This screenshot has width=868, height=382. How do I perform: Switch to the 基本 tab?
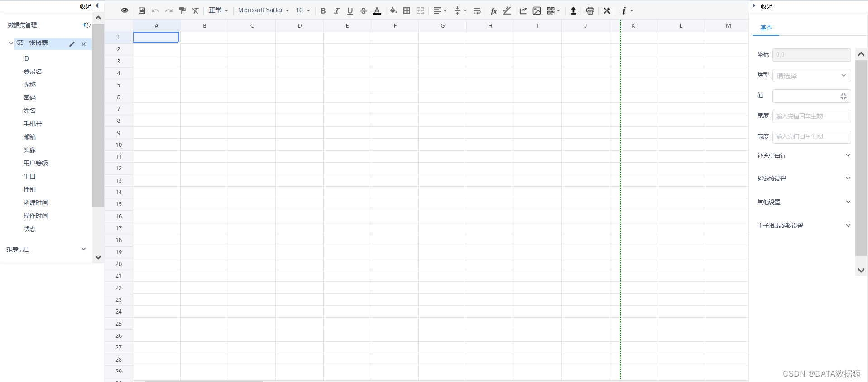pyautogui.click(x=766, y=28)
